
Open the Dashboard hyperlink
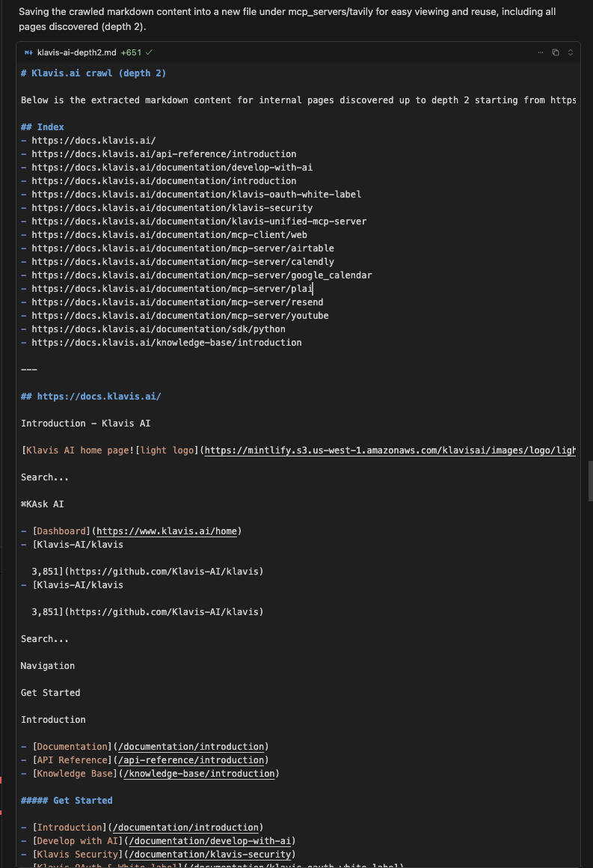click(x=61, y=531)
